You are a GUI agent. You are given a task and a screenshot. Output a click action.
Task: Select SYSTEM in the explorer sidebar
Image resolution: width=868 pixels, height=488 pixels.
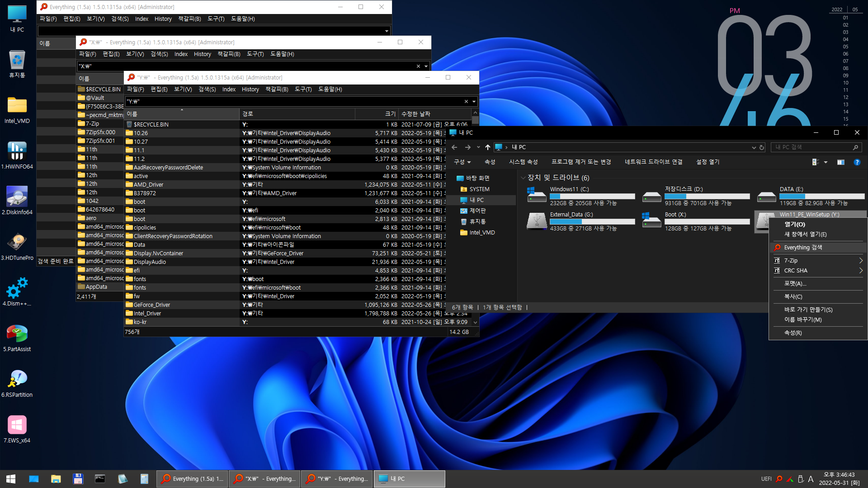[x=479, y=189]
